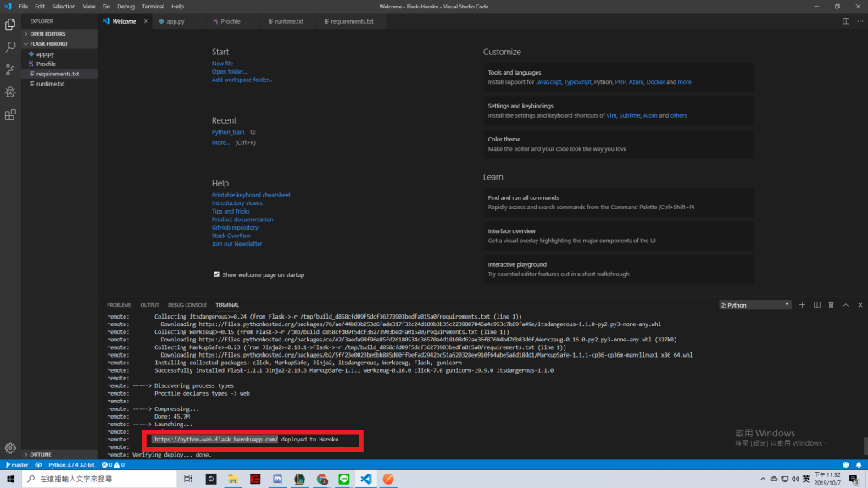This screenshot has height=488, width=868.
Task: Open the Terminal menu
Action: click(x=153, y=7)
